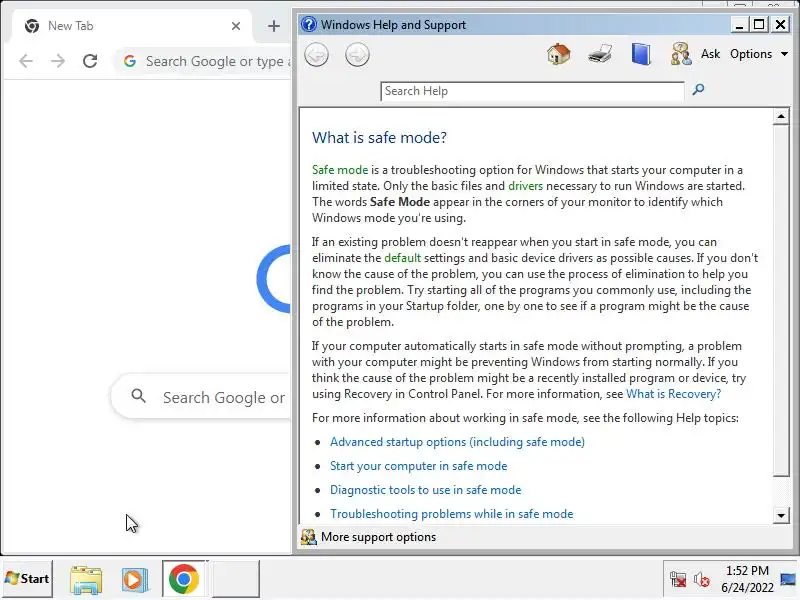Image resolution: width=800 pixels, height=600 pixels.
Task: Click the muted volume tray icon
Action: click(x=702, y=580)
